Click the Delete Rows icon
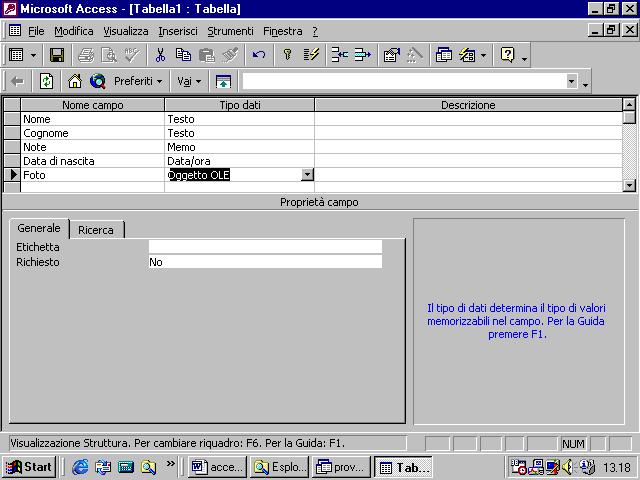The image size is (640, 480). pyautogui.click(x=362, y=55)
